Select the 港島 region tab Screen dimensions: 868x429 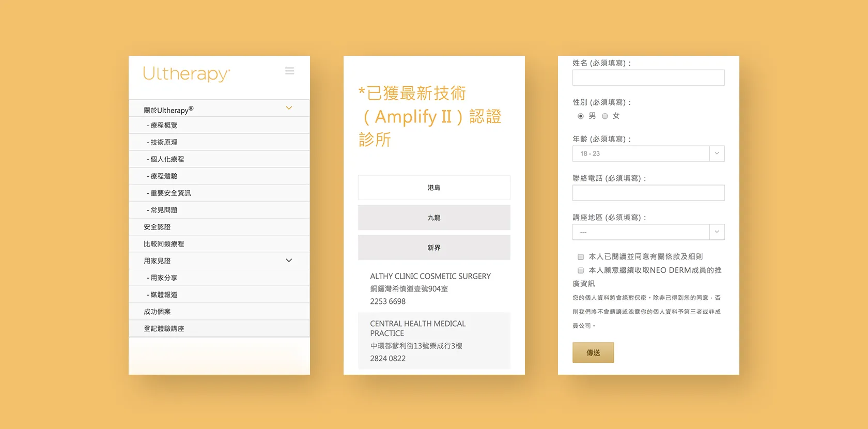434,188
